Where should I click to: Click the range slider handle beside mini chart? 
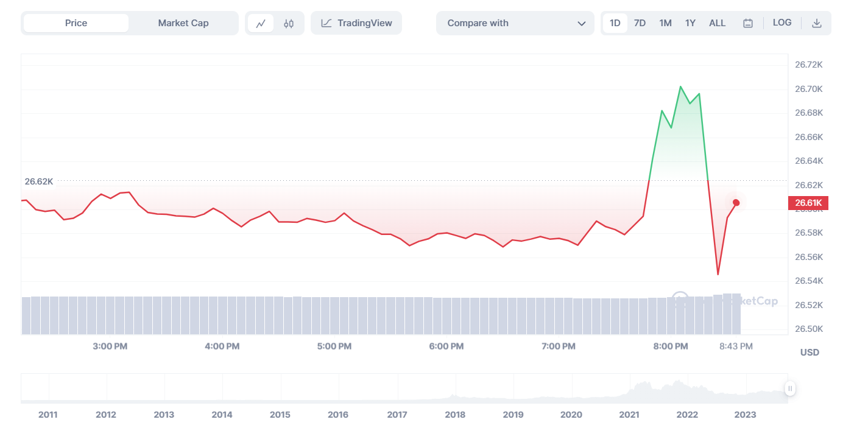[x=789, y=388]
